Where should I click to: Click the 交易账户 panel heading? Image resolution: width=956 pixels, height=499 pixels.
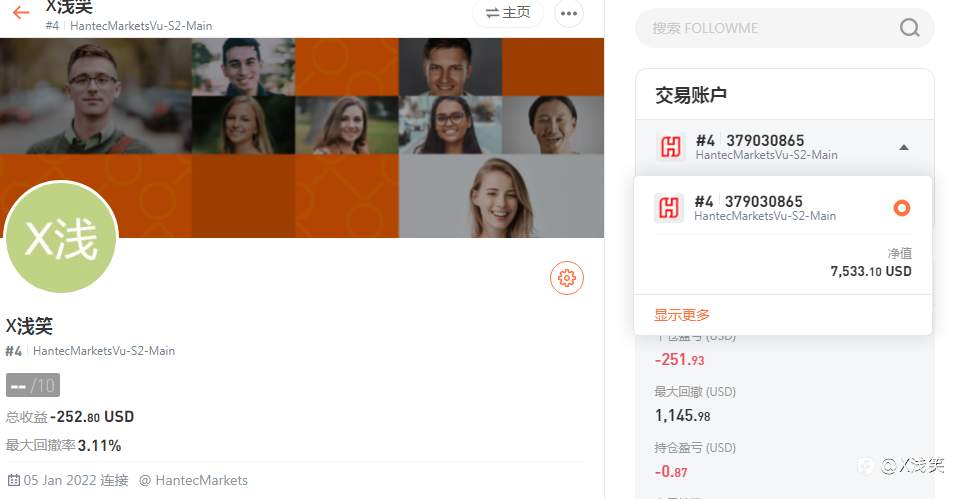click(x=691, y=95)
